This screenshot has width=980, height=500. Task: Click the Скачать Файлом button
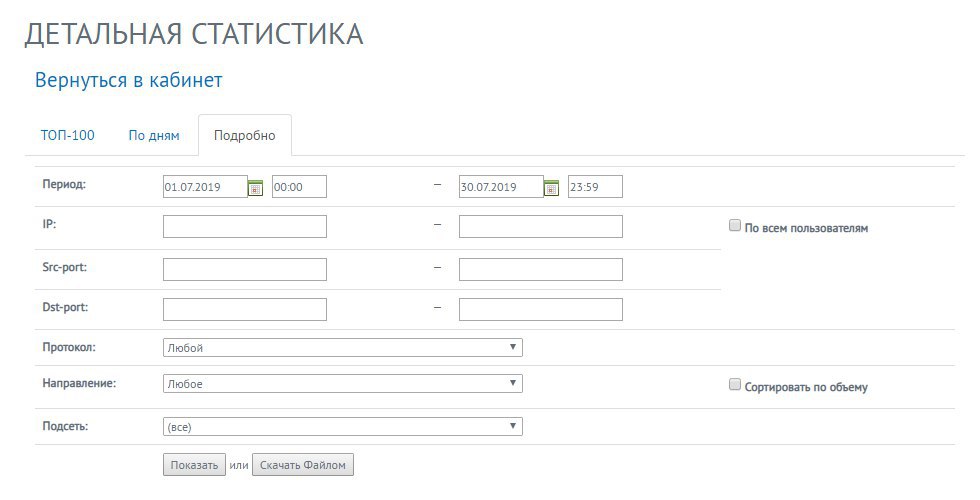pyautogui.click(x=302, y=465)
